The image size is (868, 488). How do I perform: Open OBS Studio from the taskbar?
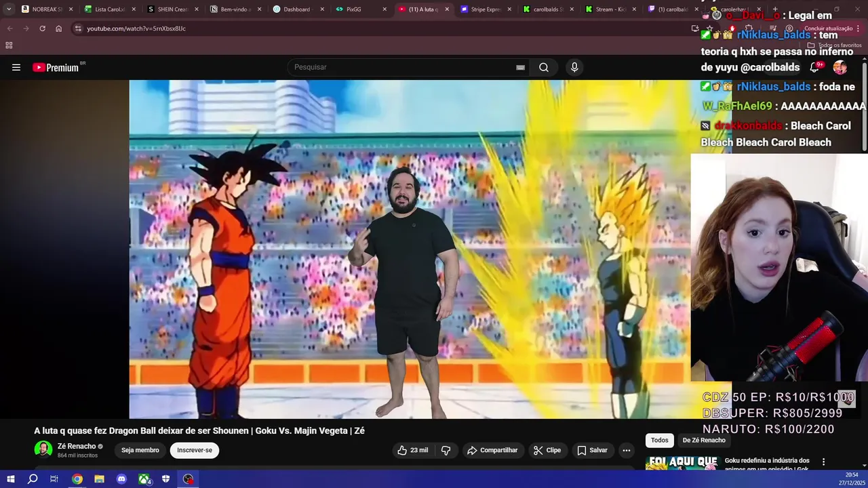(188, 479)
